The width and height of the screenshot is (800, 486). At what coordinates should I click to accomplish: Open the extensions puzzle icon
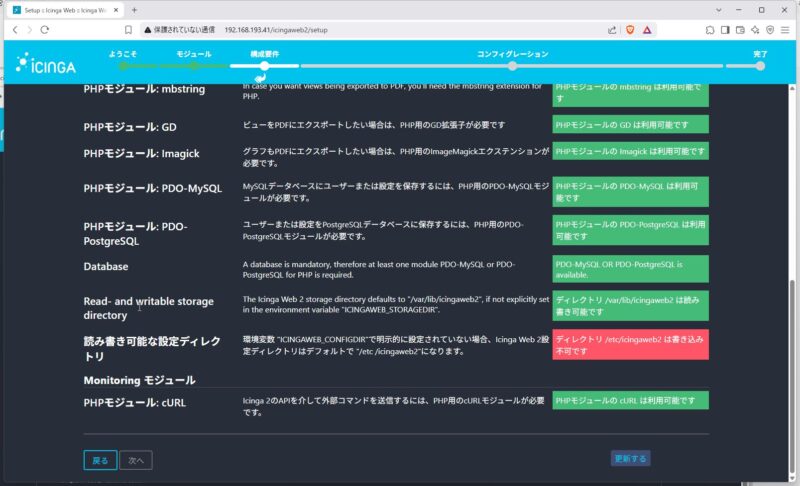pyautogui.click(x=710, y=30)
